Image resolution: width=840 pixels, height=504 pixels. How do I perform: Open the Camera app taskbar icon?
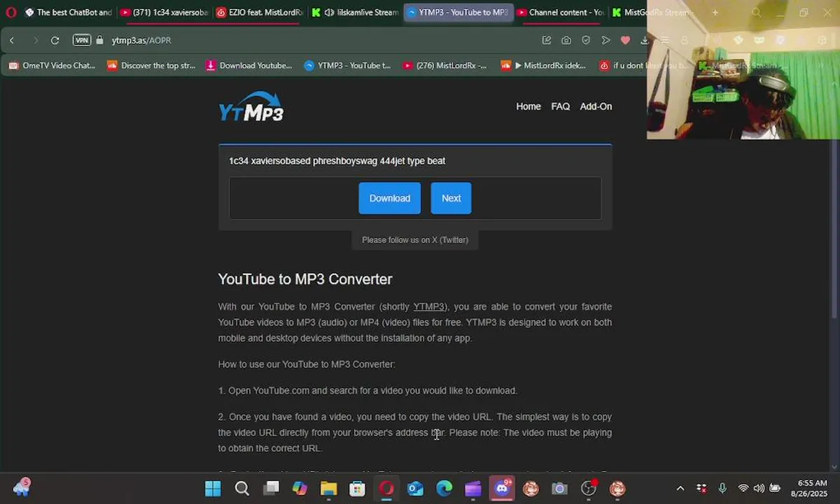click(559, 489)
